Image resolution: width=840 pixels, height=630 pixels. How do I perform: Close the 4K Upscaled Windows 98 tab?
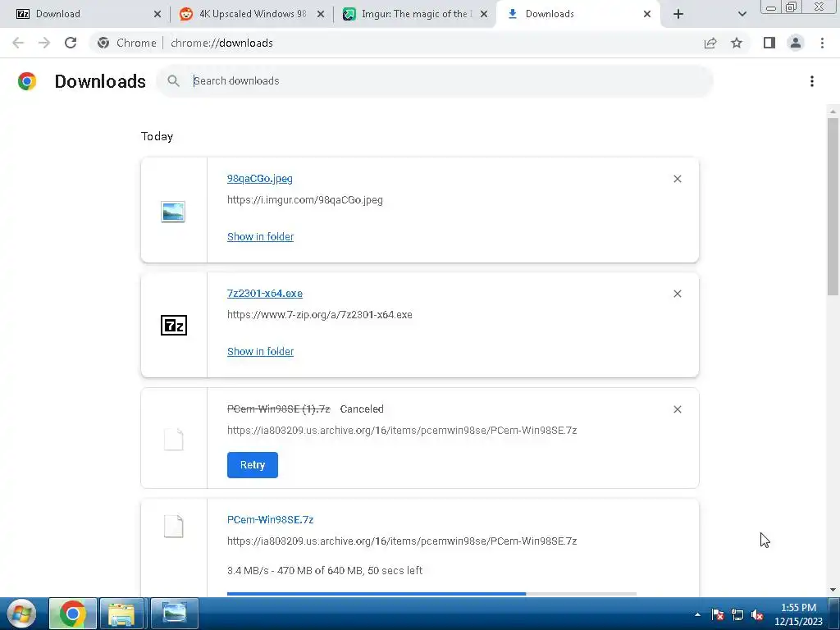[321, 14]
